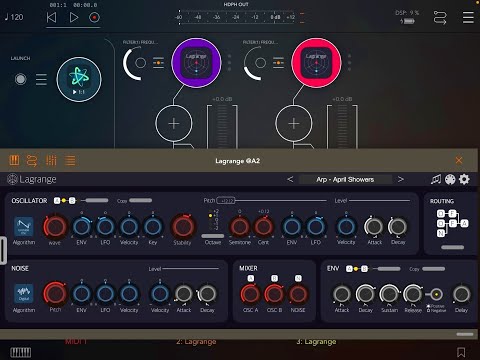Click the ENV Delay knob
This screenshot has width=480, height=360.
tap(462, 294)
